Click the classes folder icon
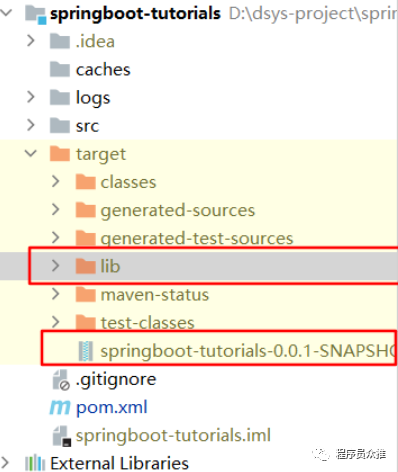Image resolution: width=398 pixels, height=472 pixels. click(x=86, y=182)
